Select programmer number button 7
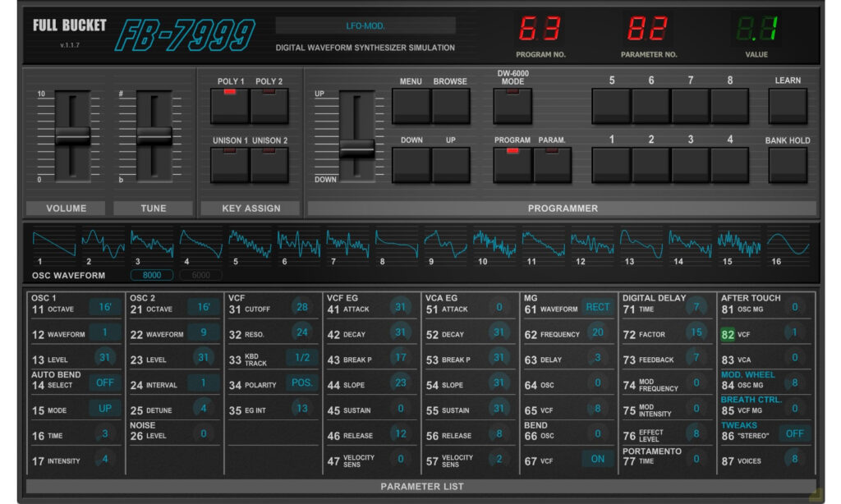Screen dimensions: 841x504 (x=690, y=106)
